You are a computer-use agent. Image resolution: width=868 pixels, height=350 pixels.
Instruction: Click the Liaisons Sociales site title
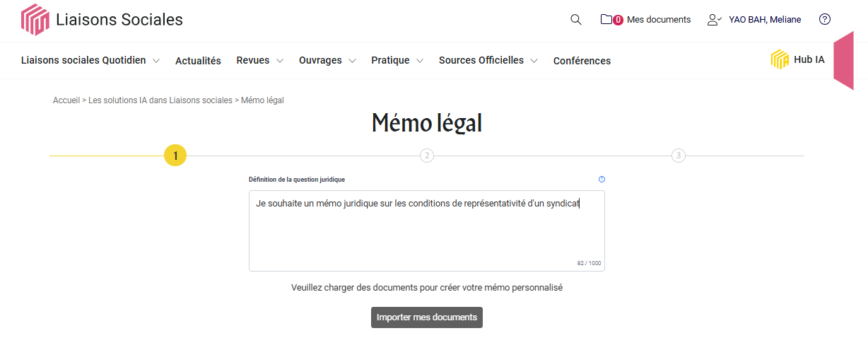pos(119,20)
